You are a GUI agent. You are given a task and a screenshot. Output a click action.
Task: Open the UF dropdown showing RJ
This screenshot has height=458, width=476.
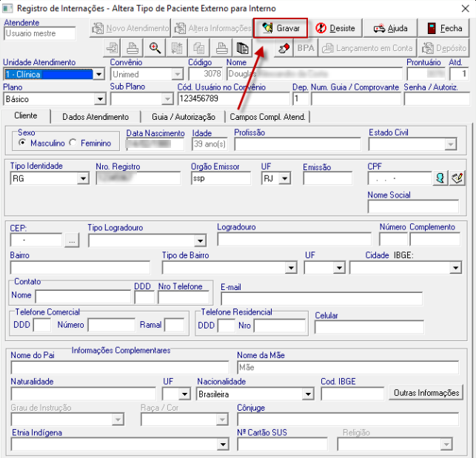pyautogui.click(x=284, y=178)
